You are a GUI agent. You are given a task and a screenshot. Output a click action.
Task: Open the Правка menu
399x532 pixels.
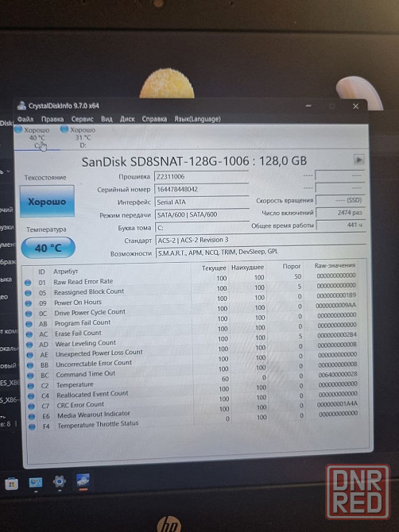[52, 119]
